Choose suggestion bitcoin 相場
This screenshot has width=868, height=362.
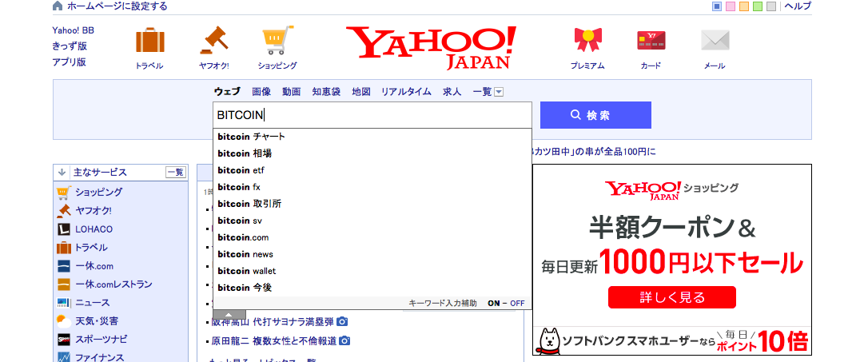coord(372,153)
